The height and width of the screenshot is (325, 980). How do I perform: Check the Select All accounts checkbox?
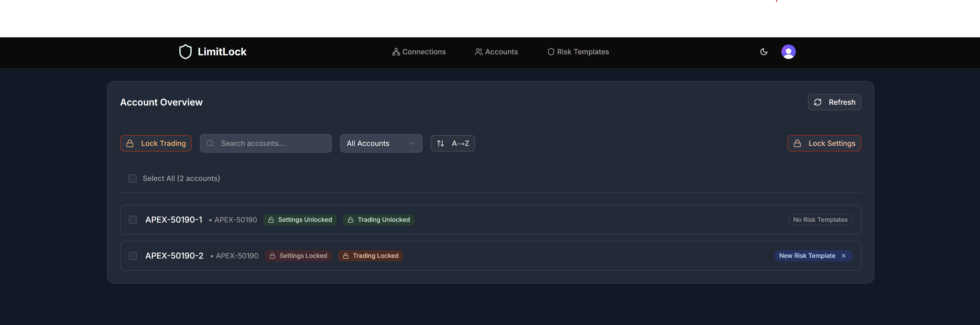[x=132, y=178]
